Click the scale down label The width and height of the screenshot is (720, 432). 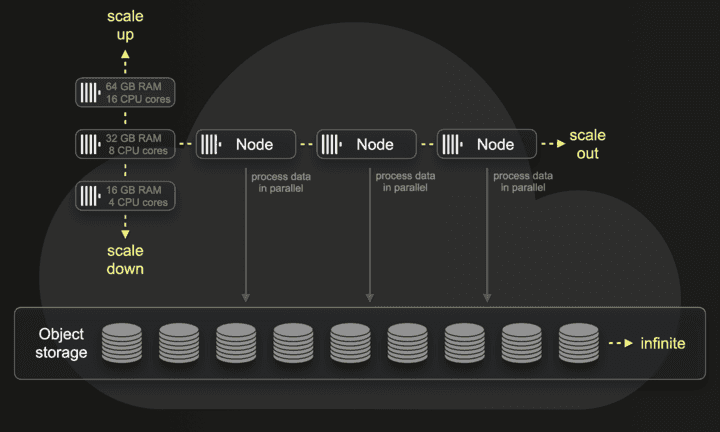coord(125,260)
